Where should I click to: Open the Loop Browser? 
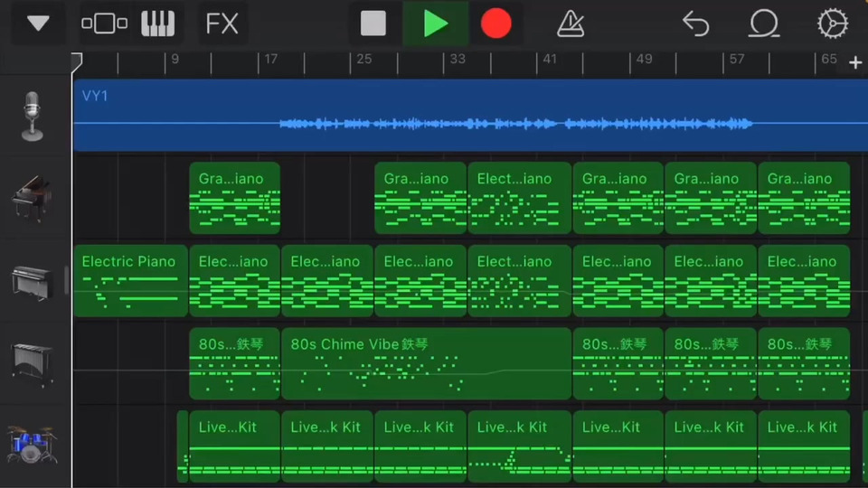764,23
